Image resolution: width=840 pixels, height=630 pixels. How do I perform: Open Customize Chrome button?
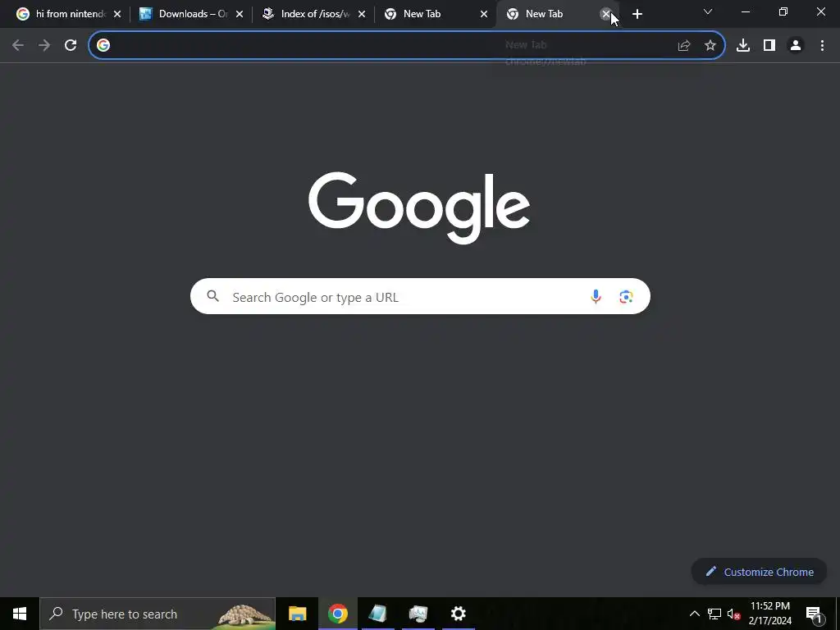pos(759,572)
